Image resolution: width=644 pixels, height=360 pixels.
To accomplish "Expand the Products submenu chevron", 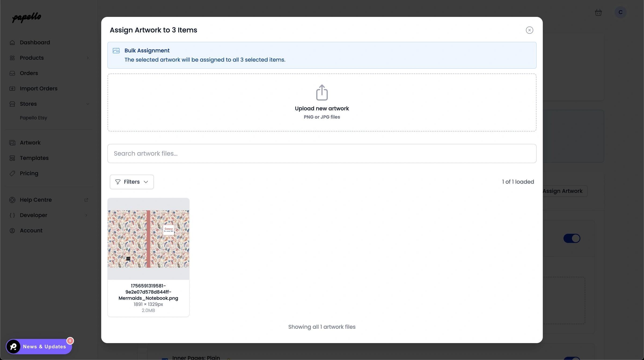I will [x=87, y=58].
